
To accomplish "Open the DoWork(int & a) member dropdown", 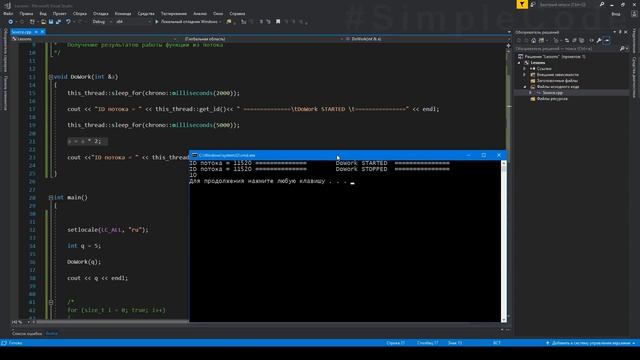I will 426,39.
